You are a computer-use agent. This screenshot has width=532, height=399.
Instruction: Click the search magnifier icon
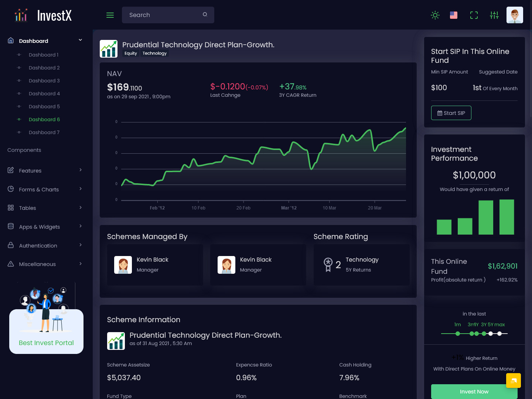click(x=205, y=14)
